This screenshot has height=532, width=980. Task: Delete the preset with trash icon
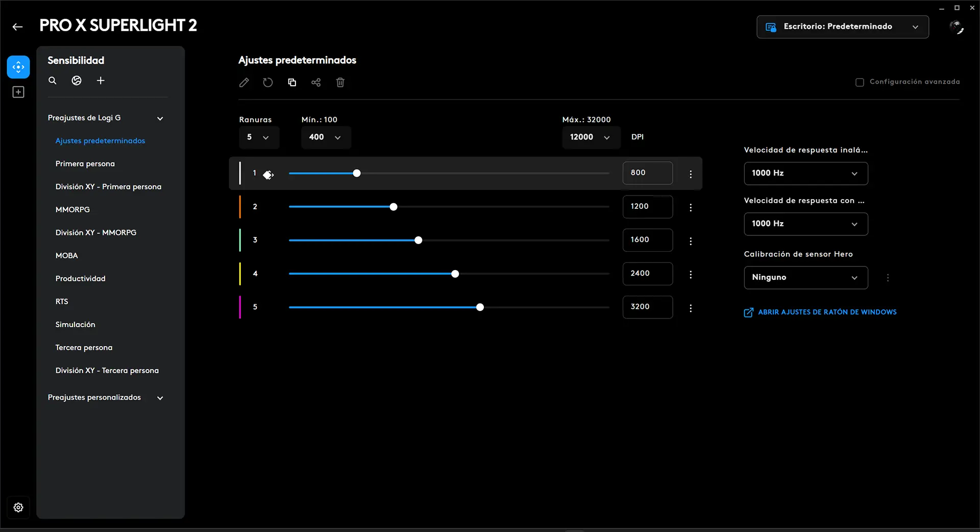[x=340, y=82]
